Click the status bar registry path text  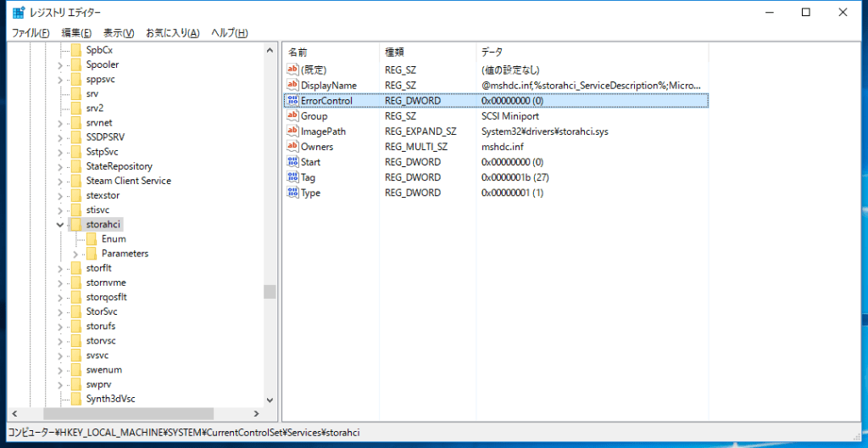pos(184,432)
